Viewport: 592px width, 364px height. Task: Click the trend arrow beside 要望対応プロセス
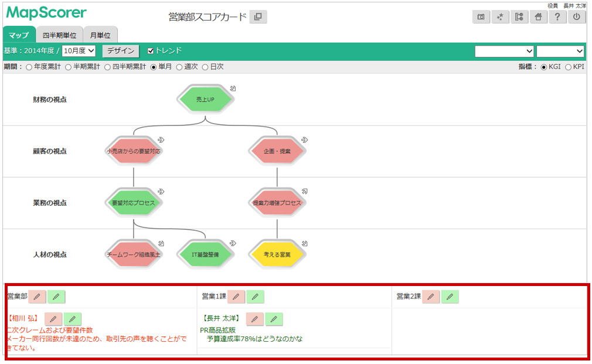coord(161,192)
